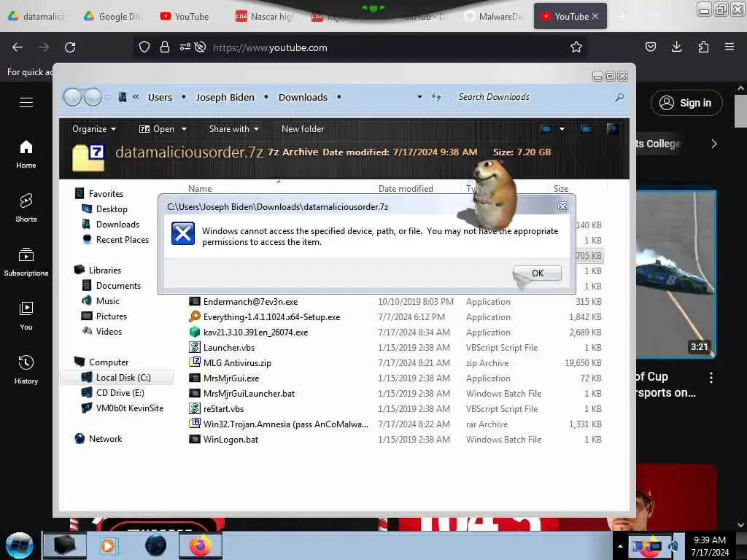Viewport: 747px width, 560px height.
Task: Open YouTube History in sidebar
Action: [26, 370]
